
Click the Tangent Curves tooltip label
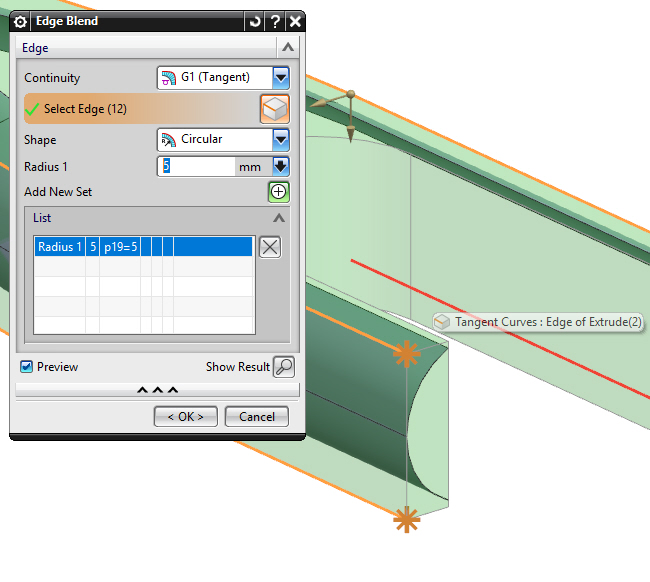(x=538, y=322)
